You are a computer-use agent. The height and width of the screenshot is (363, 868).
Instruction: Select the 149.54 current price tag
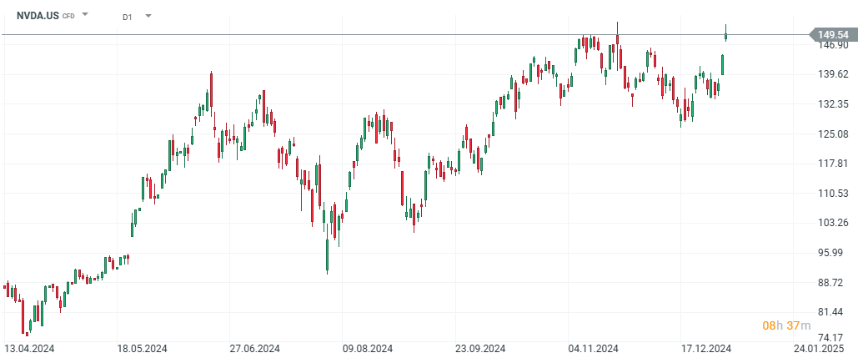pyautogui.click(x=832, y=34)
